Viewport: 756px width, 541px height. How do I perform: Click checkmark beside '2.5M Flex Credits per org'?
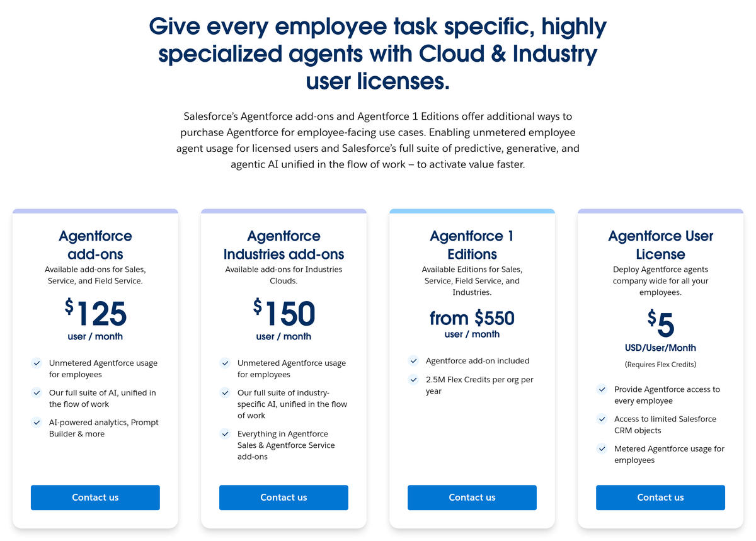[413, 380]
